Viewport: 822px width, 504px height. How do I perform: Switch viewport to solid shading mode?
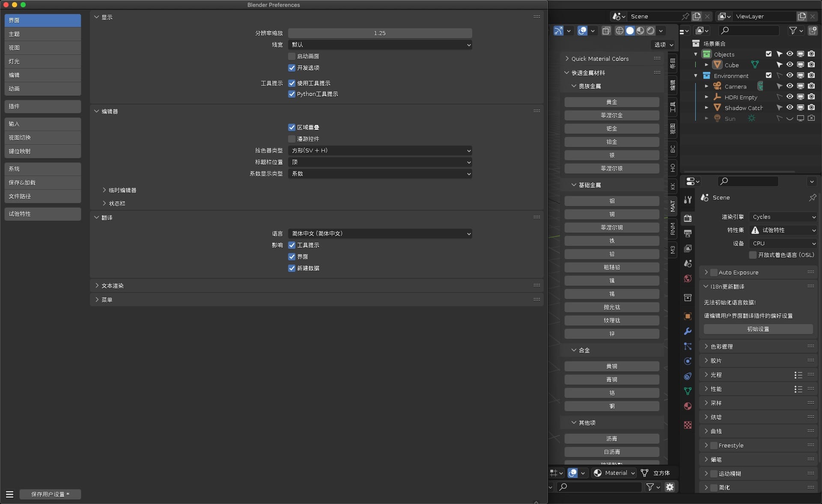630,30
